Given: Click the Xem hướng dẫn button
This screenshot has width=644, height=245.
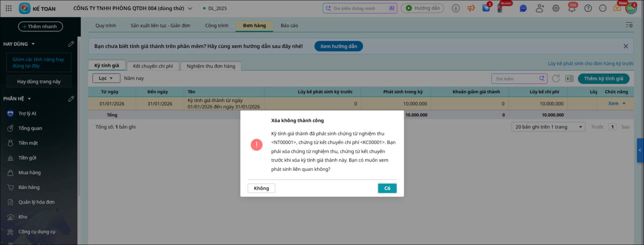Looking at the screenshot, I should (x=339, y=46).
